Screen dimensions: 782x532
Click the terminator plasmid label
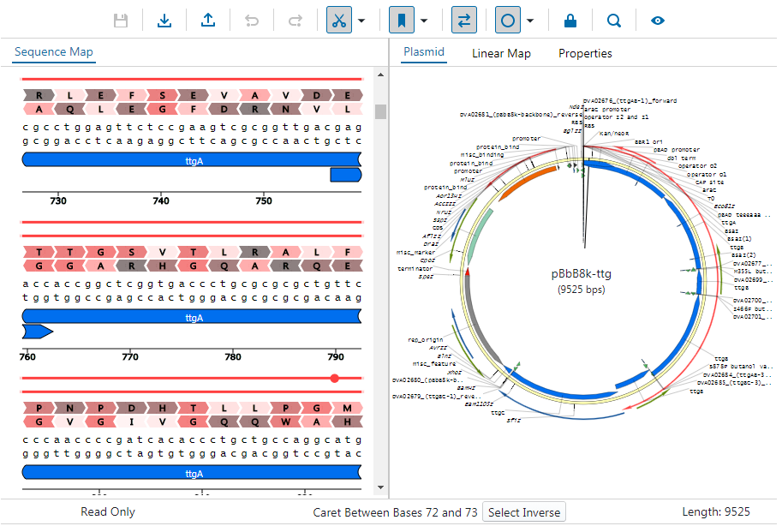tap(415, 269)
